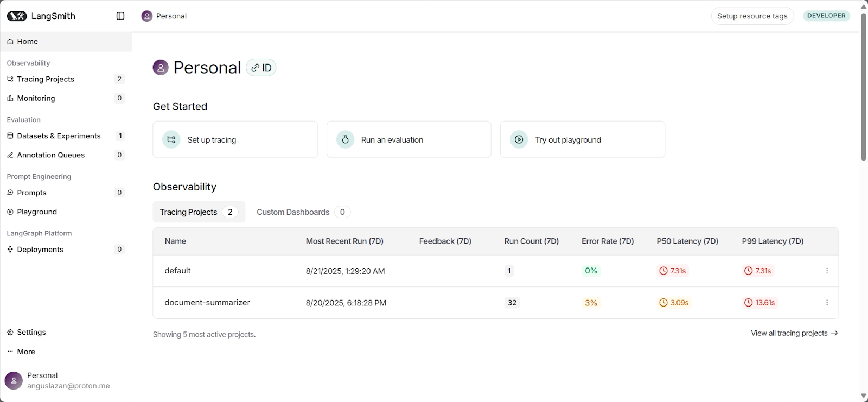Click the 3% error rate badge
Viewport: 868px width, 402px height.
[x=591, y=303]
